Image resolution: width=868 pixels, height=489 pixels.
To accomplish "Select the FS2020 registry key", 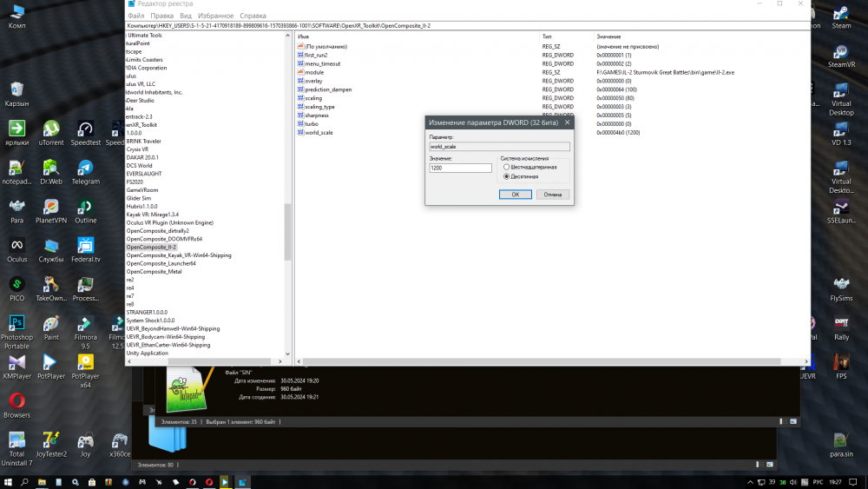I will pyautogui.click(x=135, y=182).
